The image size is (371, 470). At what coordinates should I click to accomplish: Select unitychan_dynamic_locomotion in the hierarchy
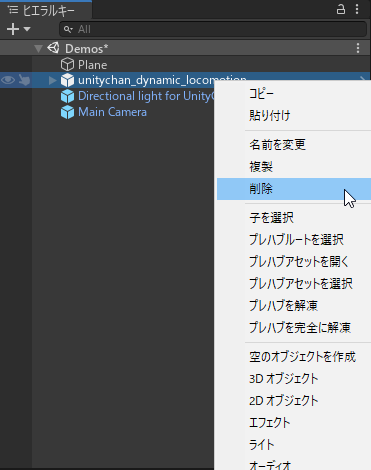tap(162, 80)
